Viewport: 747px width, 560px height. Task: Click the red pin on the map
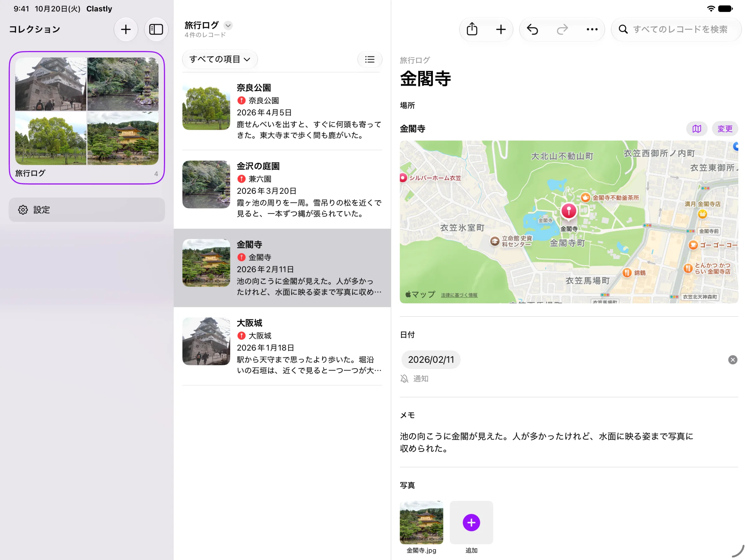(x=569, y=211)
